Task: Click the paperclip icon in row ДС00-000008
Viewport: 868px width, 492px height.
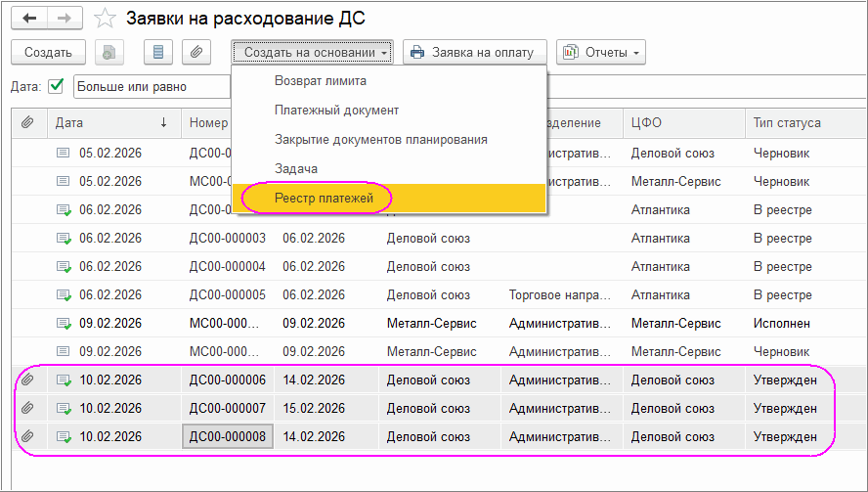Action: [x=27, y=436]
